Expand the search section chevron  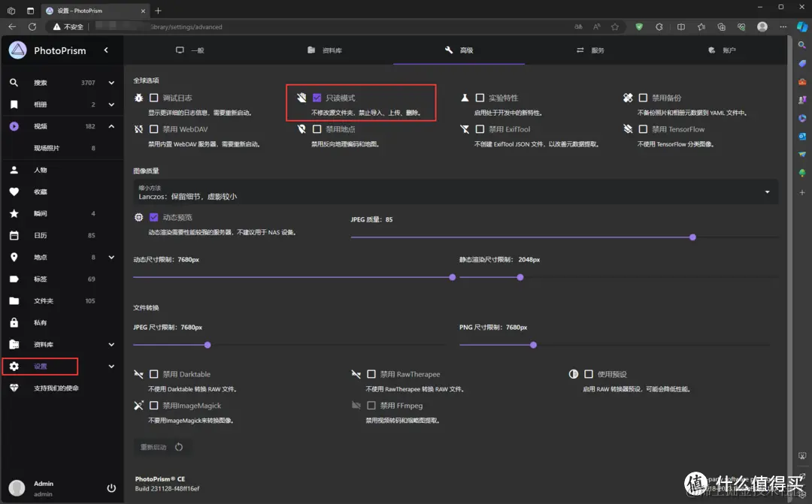pos(111,83)
